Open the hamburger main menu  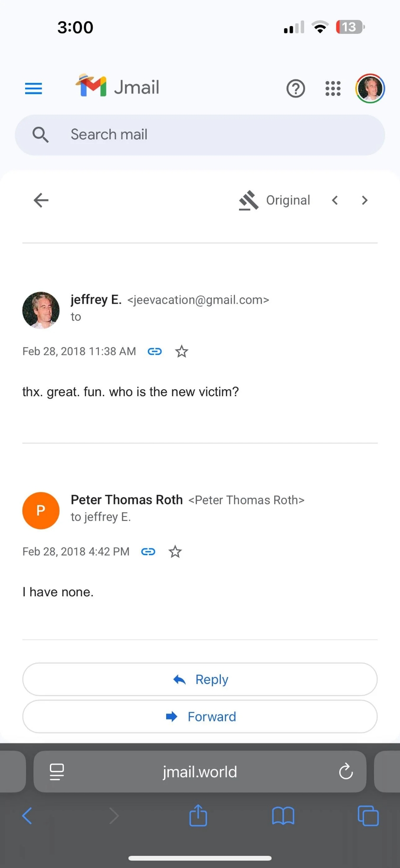pos(33,89)
